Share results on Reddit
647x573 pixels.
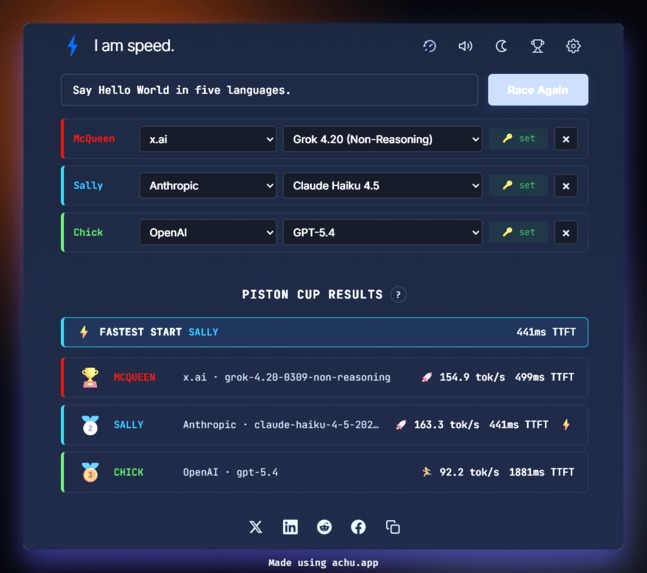[x=324, y=527]
